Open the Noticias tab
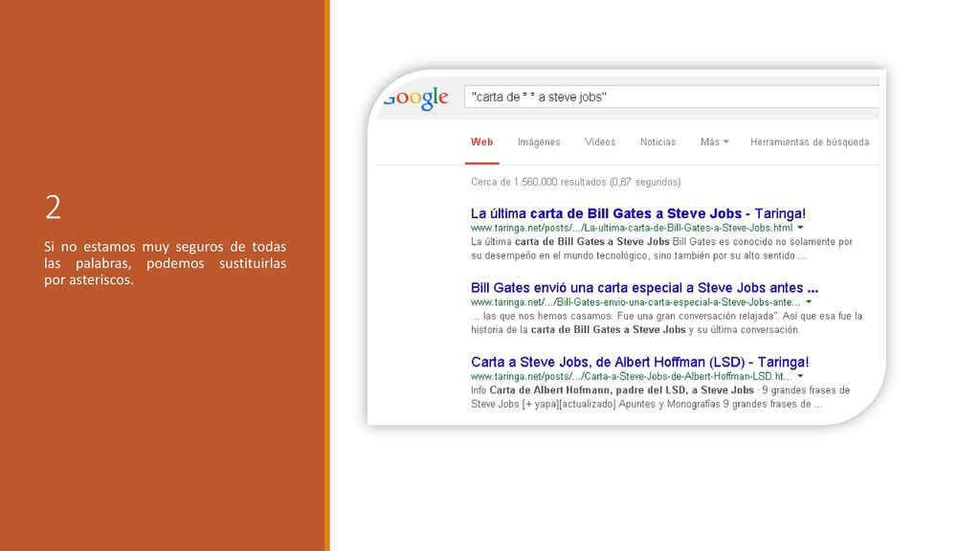The height and width of the screenshot is (551, 980). (x=658, y=143)
